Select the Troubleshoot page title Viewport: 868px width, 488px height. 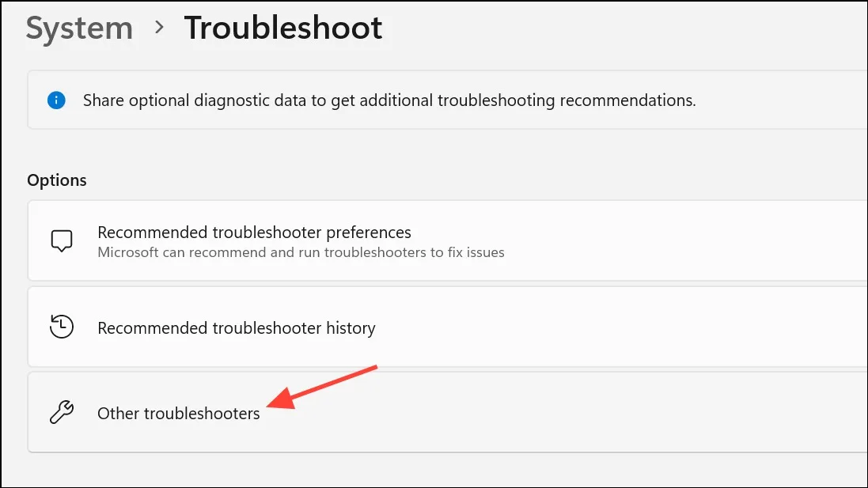(283, 28)
